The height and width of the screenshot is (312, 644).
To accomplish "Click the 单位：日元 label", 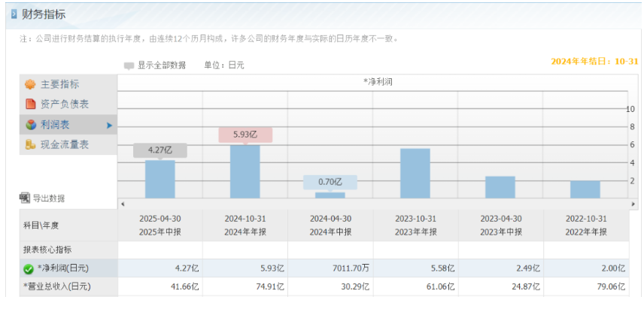I will coord(224,65).
